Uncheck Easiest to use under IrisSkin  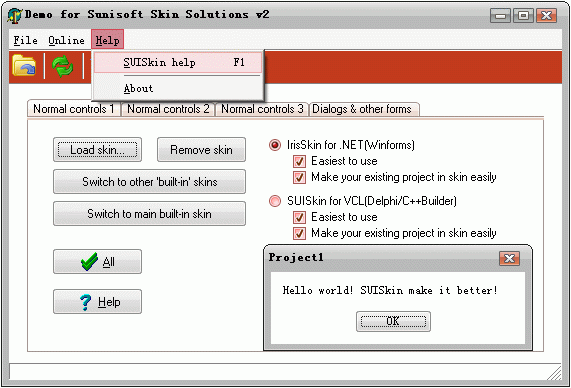tap(299, 161)
